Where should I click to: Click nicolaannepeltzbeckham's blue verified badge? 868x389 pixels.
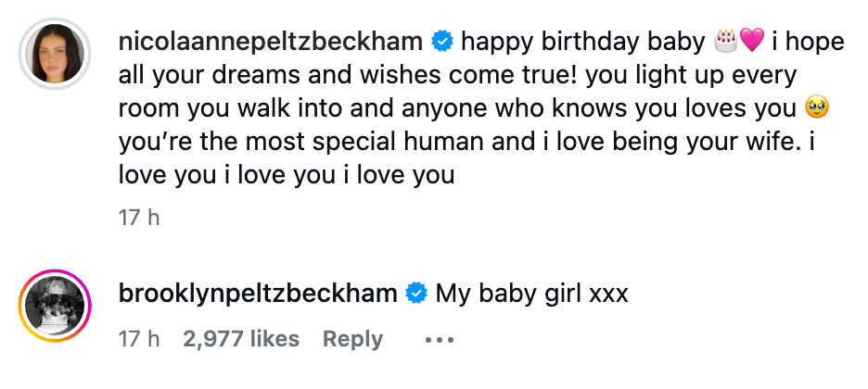coord(442,42)
